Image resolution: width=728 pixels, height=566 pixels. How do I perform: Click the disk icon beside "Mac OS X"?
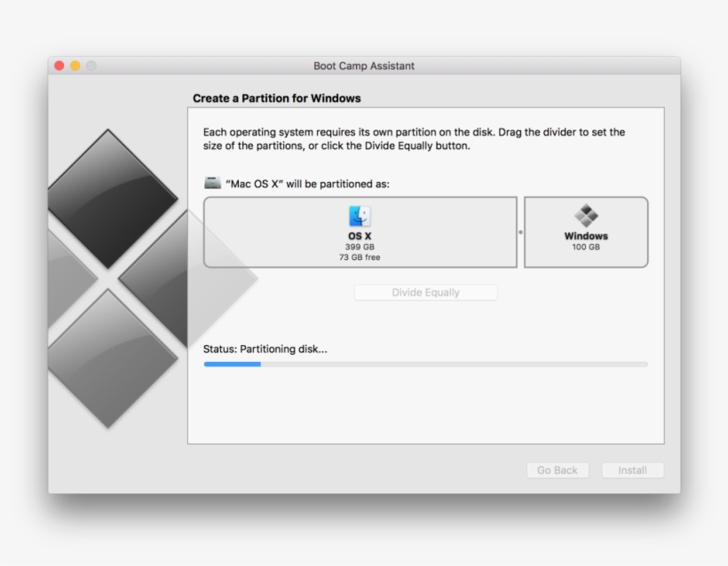tap(211, 182)
